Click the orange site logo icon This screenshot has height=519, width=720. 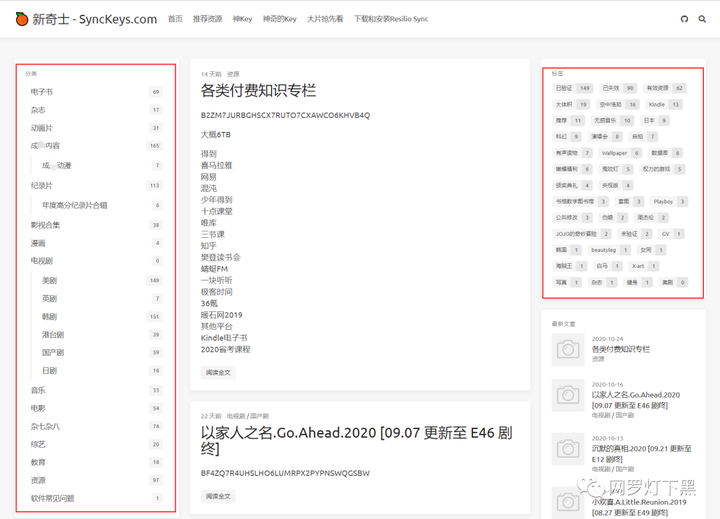(x=21, y=19)
